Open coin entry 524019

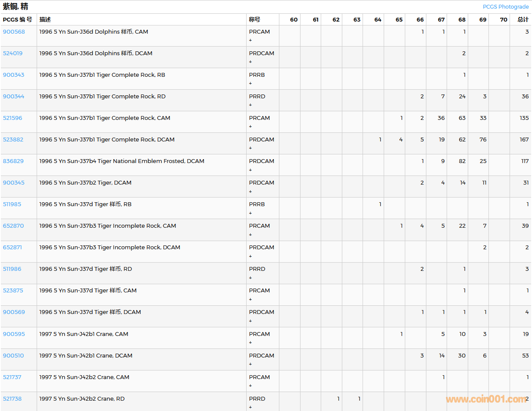click(x=13, y=53)
